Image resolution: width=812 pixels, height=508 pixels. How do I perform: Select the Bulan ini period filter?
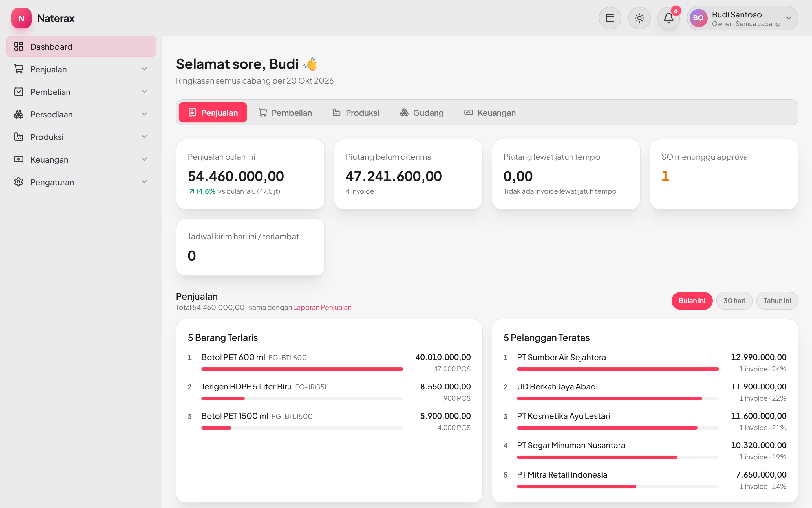(x=692, y=301)
